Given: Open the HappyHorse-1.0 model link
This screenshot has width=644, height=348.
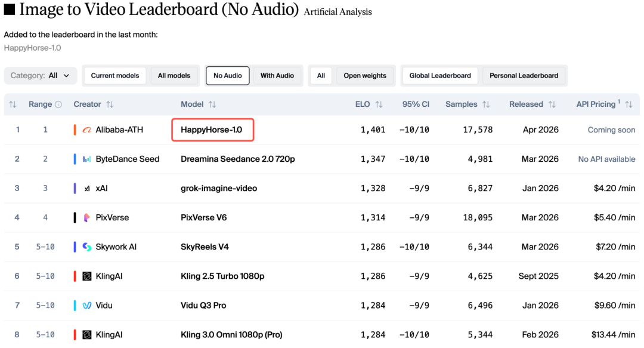Looking at the screenshot, I should [x=212, y=130].
